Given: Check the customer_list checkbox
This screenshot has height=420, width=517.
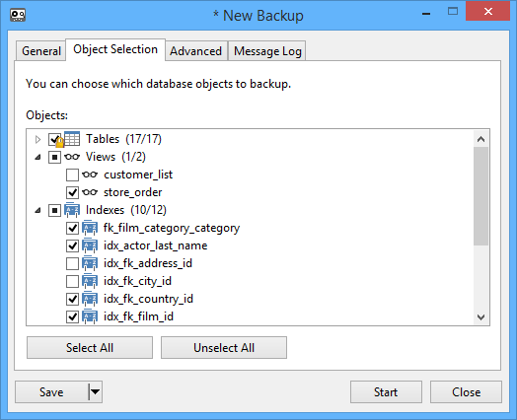Looking at the screenshot, I should tap(72, 175).
